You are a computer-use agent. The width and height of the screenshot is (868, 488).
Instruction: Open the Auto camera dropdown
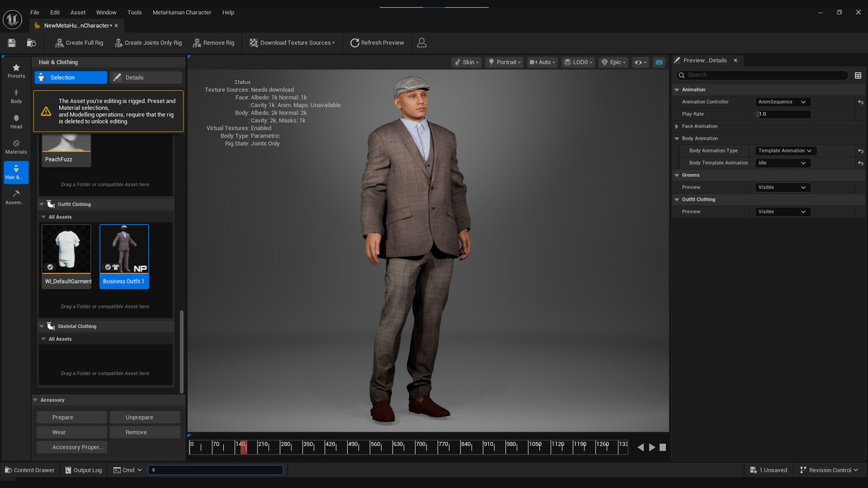[x=540, y=62]
